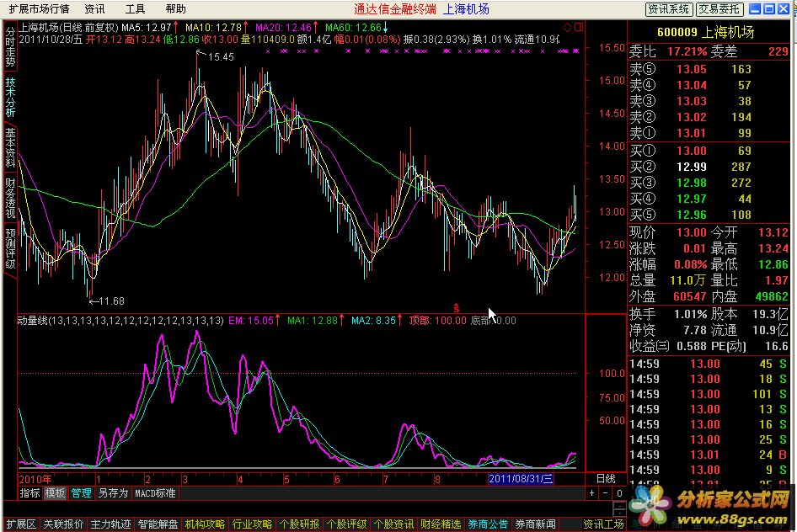Click the tick row with volume 101

(x=709, y=394)
